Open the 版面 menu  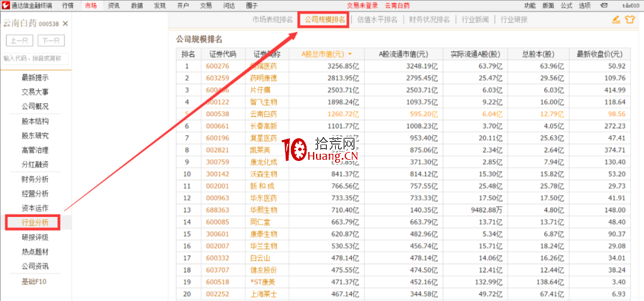[548, 6]
